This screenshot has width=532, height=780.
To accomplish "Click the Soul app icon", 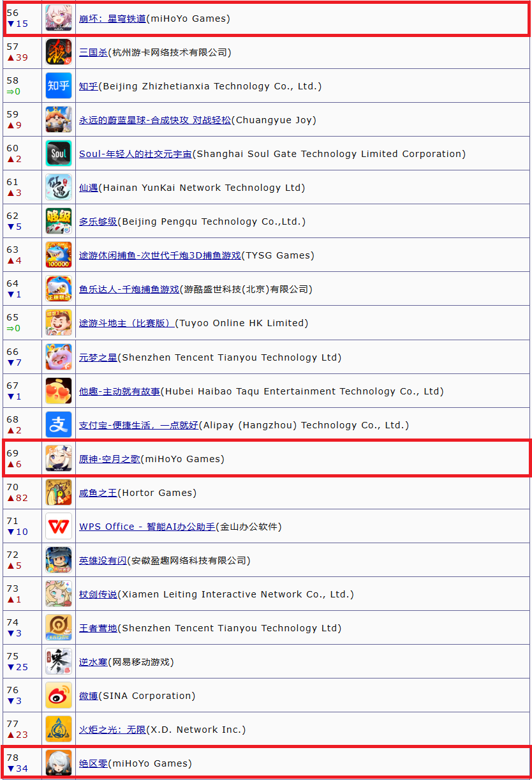I will click(x=59, y=153).
